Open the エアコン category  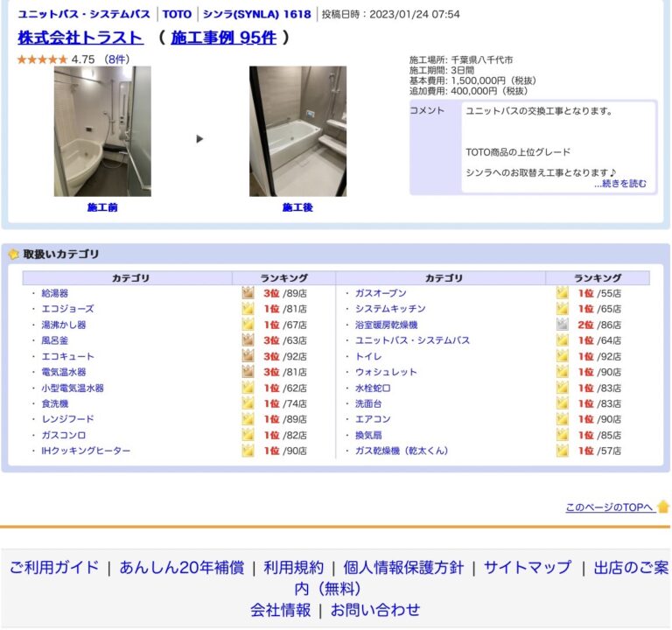coord(373,419)
